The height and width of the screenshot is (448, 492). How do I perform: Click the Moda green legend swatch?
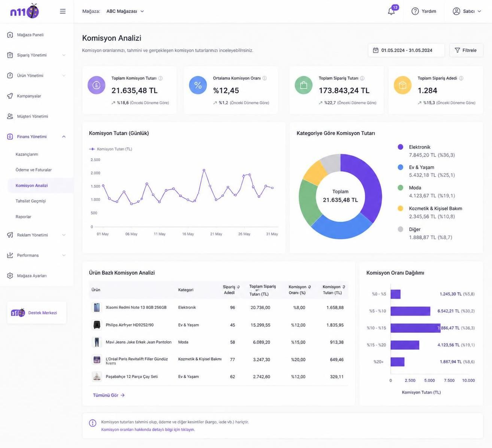coord(400,188)
